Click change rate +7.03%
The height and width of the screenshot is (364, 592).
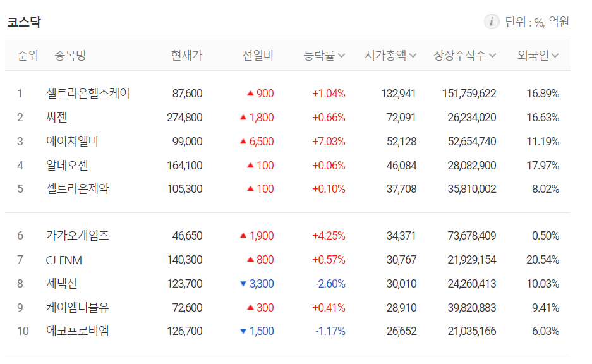tap(329, 141)
